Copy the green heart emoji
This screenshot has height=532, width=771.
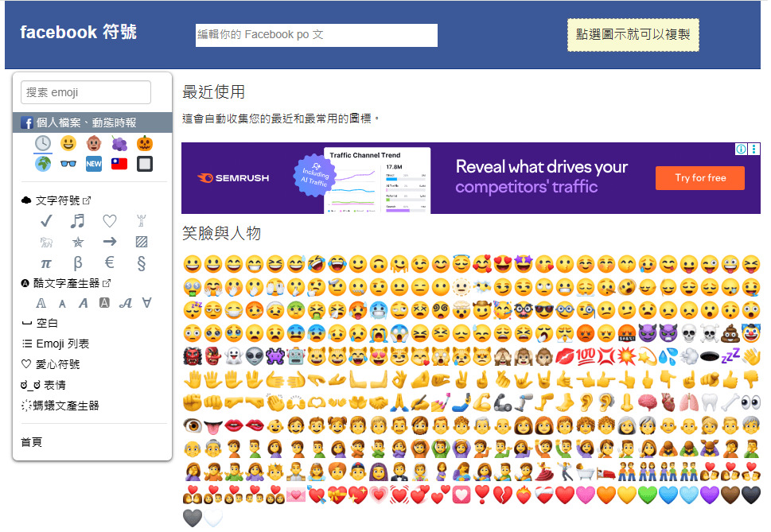pos(648,495)
